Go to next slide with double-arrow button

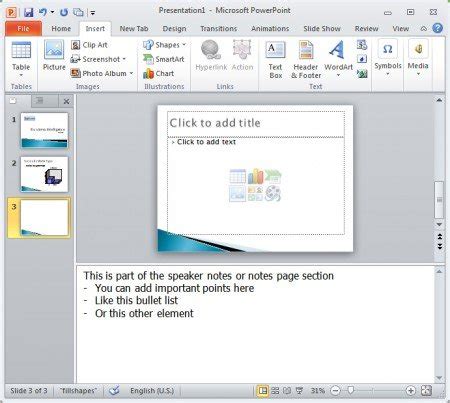(439, 246)
